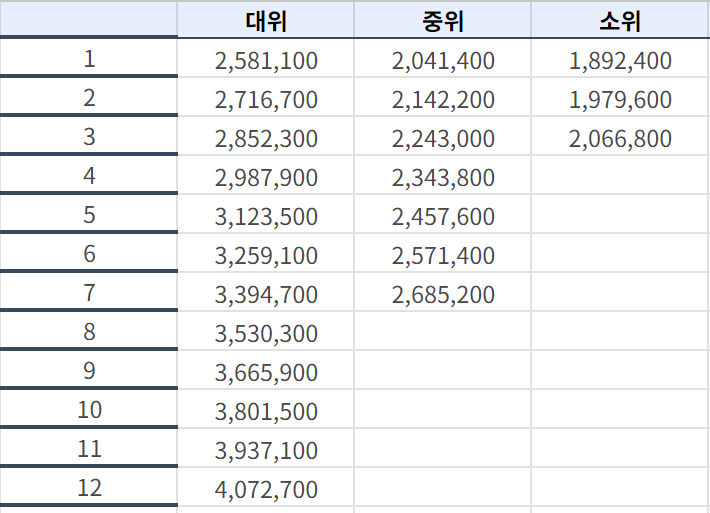Click the cell with value 3,937,100
The image size is (710, 513).
[266, 448]
